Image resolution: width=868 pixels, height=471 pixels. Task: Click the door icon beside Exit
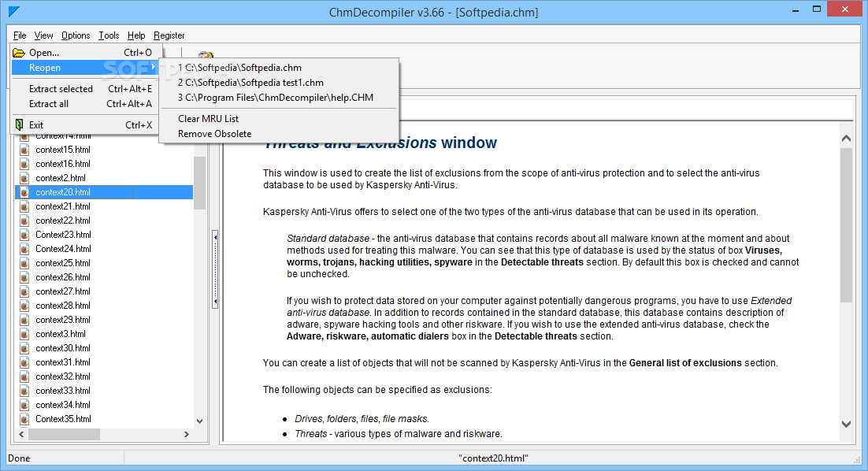[20, 124]
